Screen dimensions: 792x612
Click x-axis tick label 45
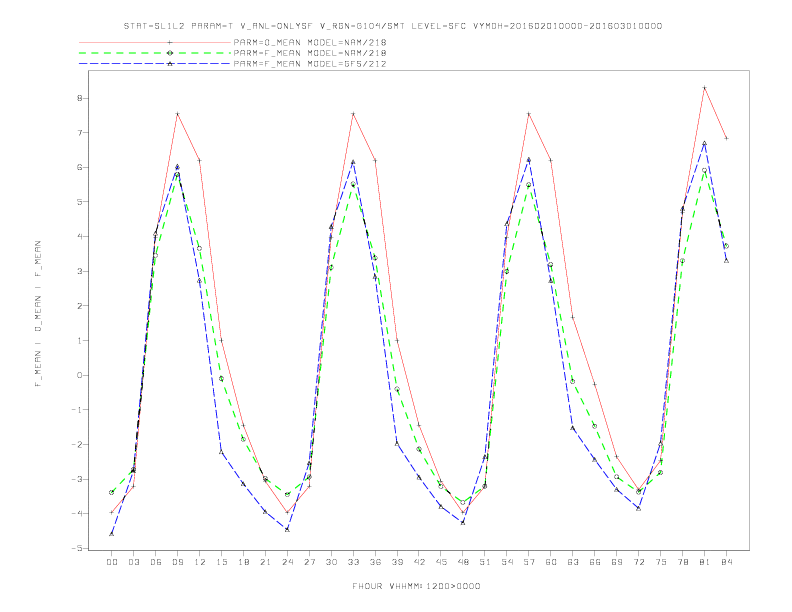click(441, 562)
